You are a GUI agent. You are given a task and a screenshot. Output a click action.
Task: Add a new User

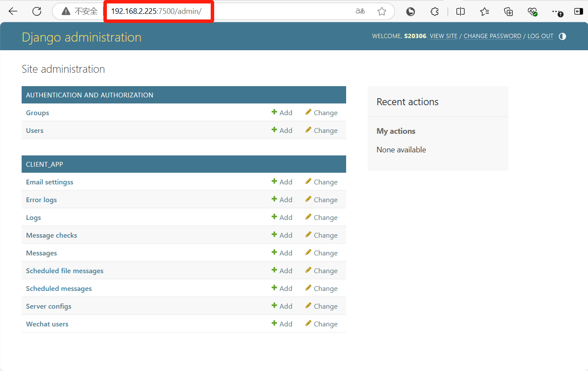point(282,130)
